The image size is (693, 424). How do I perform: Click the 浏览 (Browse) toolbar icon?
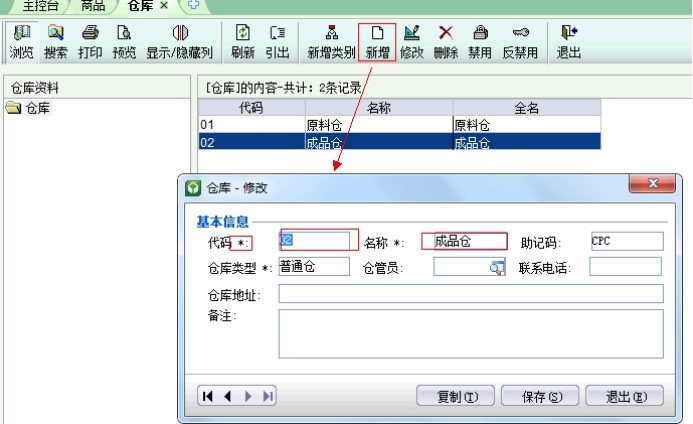(22, 42)
